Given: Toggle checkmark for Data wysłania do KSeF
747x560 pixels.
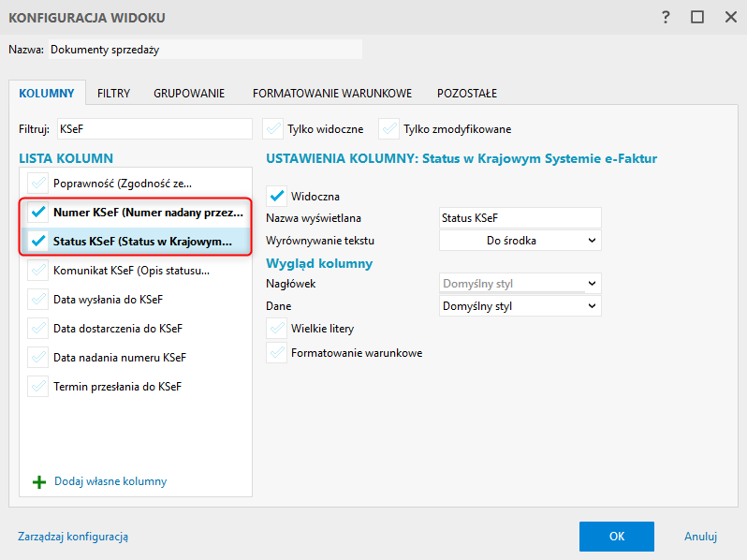Looking at the screenshot, I should click(x=38, y=300).
